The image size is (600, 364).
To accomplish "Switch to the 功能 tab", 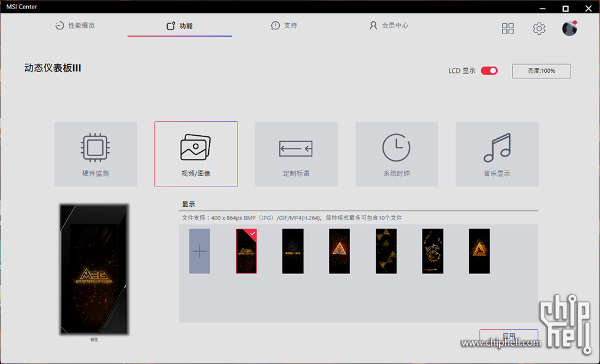I will pyautogui.click(x=179, y=26).
